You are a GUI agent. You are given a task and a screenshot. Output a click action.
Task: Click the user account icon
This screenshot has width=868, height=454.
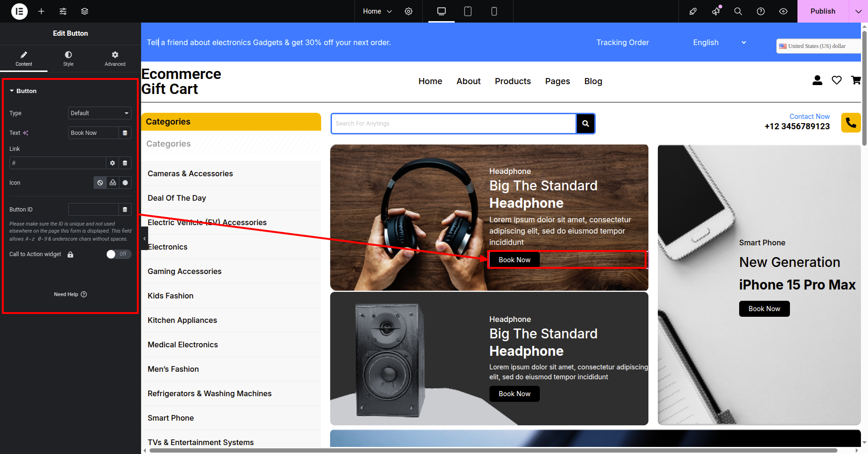tap(818, 80)
